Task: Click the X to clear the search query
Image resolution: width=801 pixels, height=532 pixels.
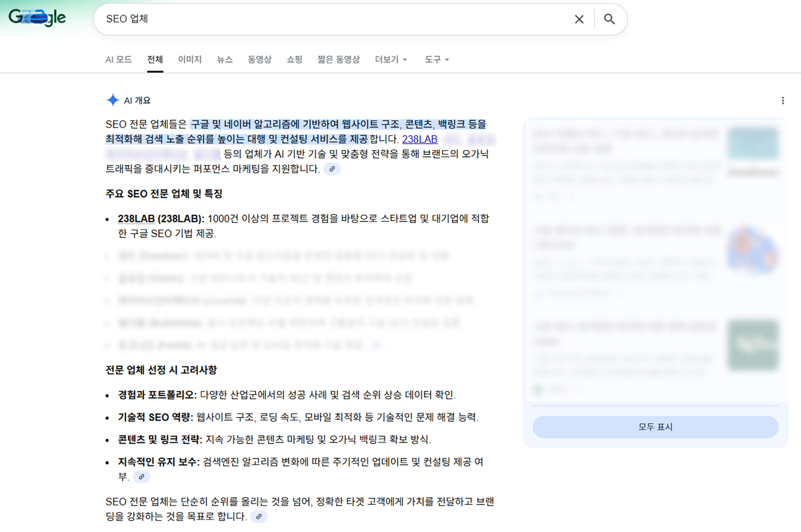Action: [x=579, y=19]
